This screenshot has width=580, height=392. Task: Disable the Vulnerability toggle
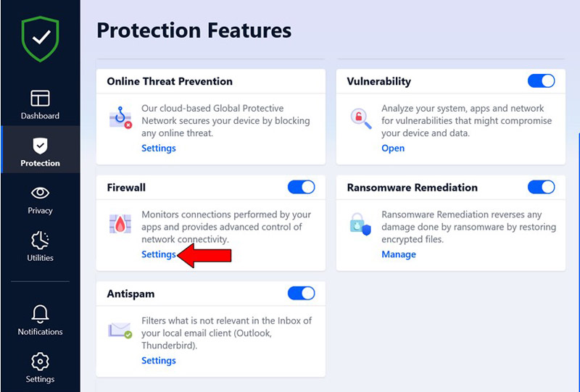click(542, 80)
